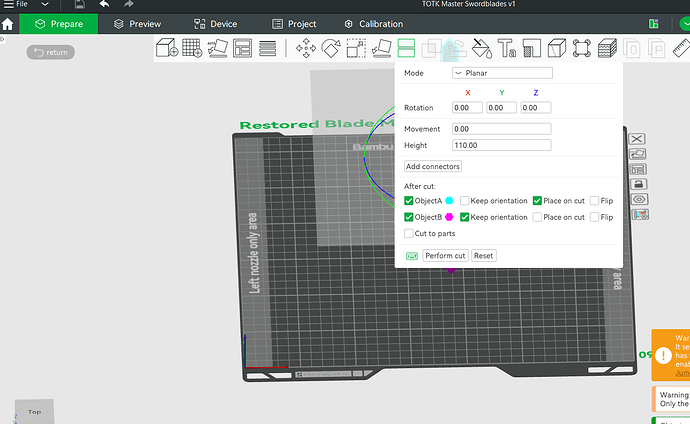Image resolution: width=690 pixels, height=424 pixels.
Task: Select the Measure ruler tool
Action: click(x=681, y=48)
